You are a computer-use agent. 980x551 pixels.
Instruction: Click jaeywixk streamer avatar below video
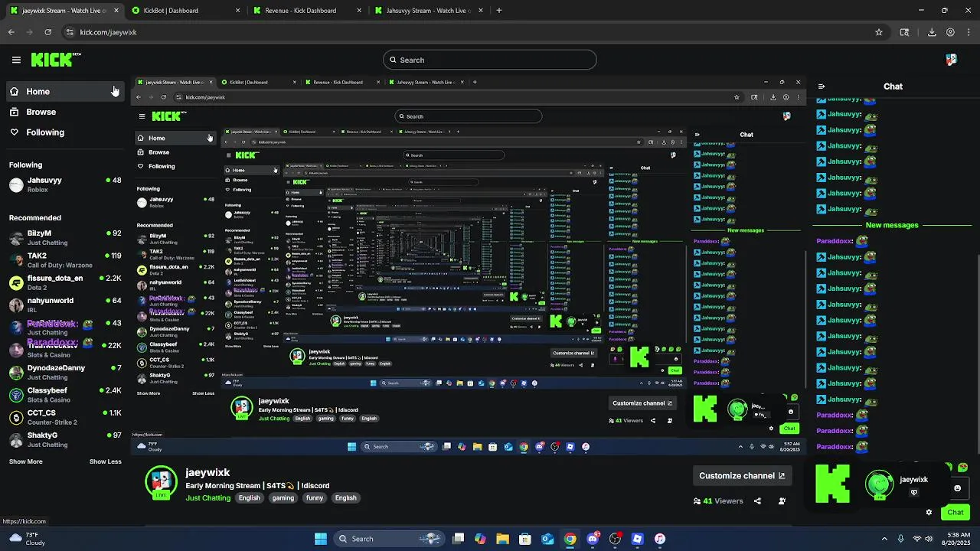coord(160,481)
